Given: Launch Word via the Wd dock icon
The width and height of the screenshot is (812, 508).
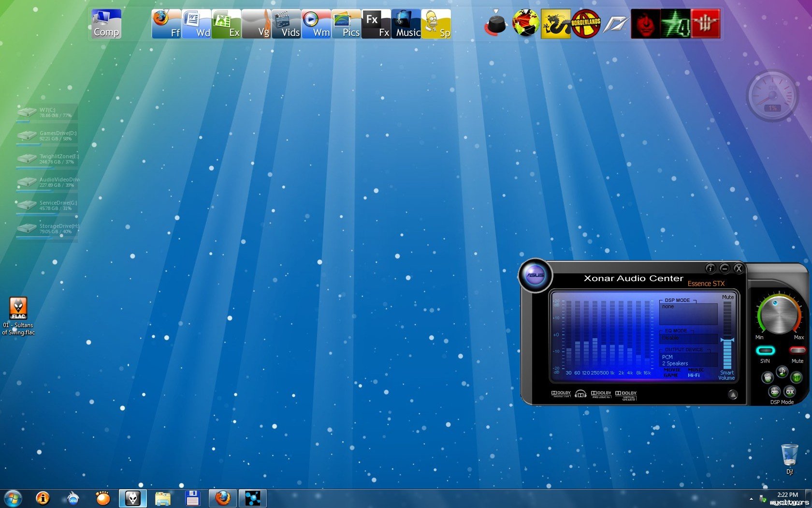Looking at the screenshot, I should pos(196,24).
